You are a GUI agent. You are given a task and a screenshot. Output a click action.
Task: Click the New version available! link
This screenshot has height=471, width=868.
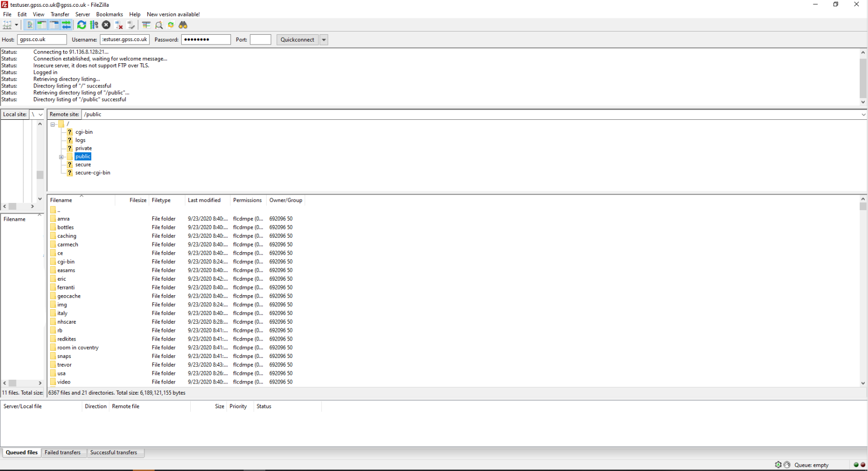(x=173, y=14)
